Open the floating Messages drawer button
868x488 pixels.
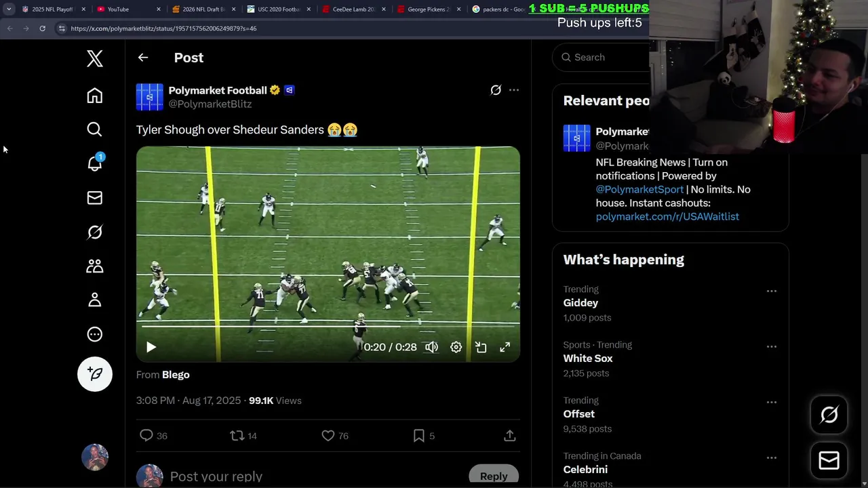829,461
